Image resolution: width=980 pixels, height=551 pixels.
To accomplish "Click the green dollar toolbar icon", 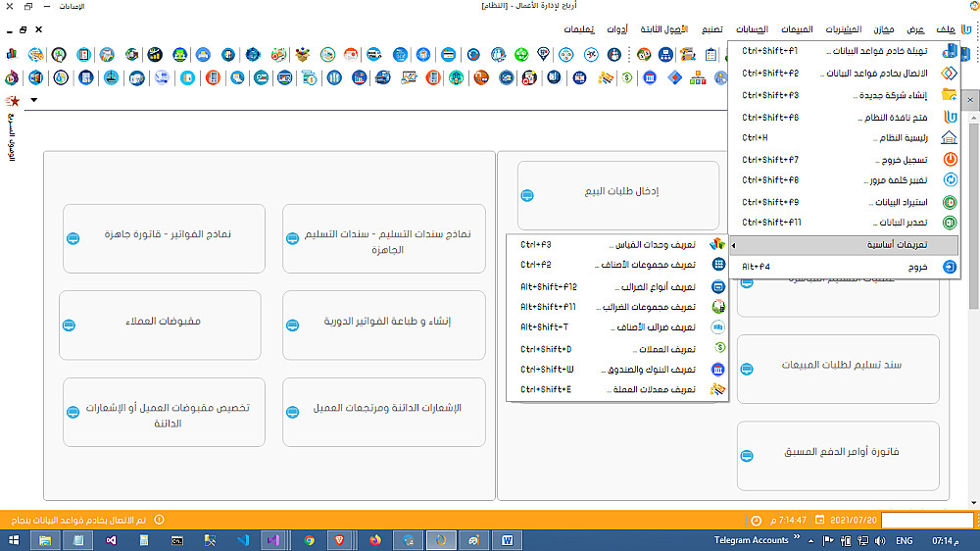I will pos(626,78).
